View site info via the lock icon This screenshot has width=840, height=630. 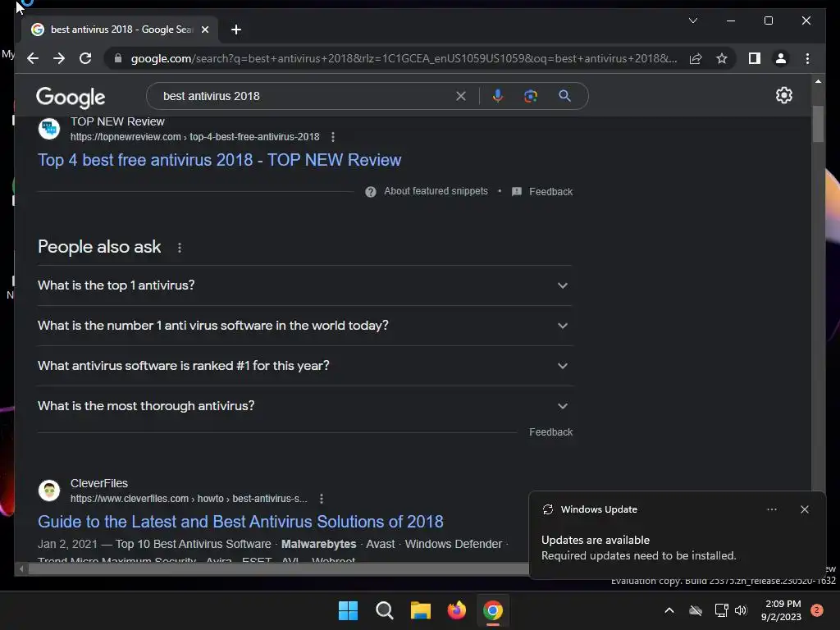[118, 58]
